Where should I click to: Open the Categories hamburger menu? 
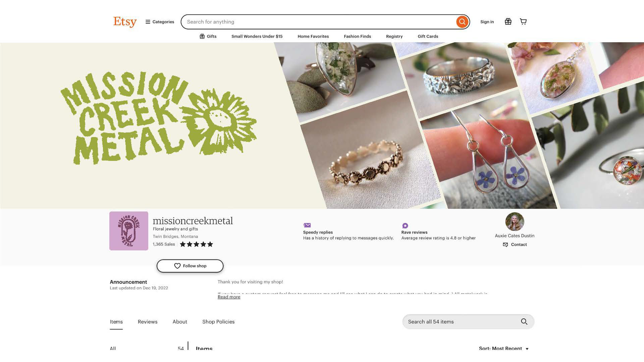coord(160,22)
